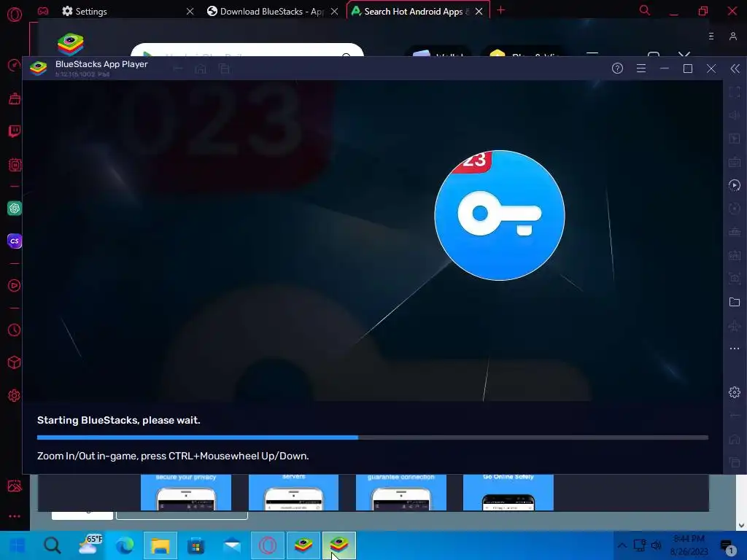Open BlueStacks hamburger menu
The width and height of the screenshot is (747, 560).
pos(641,69)
